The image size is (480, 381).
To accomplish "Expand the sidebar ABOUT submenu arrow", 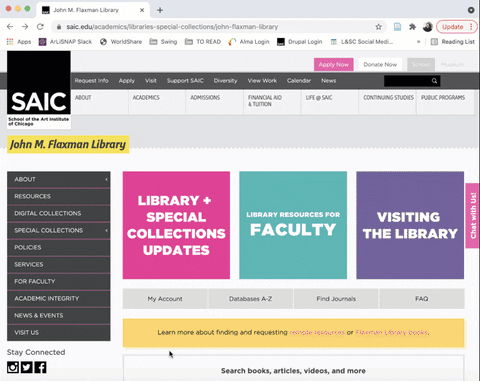I will pyautogui.click(x=106, y=179).
